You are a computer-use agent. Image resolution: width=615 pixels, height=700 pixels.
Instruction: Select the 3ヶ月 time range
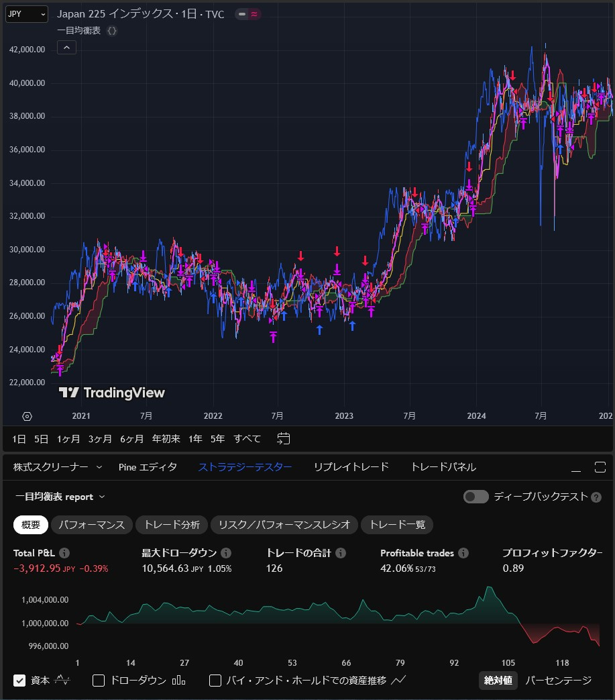coord(100,439)
